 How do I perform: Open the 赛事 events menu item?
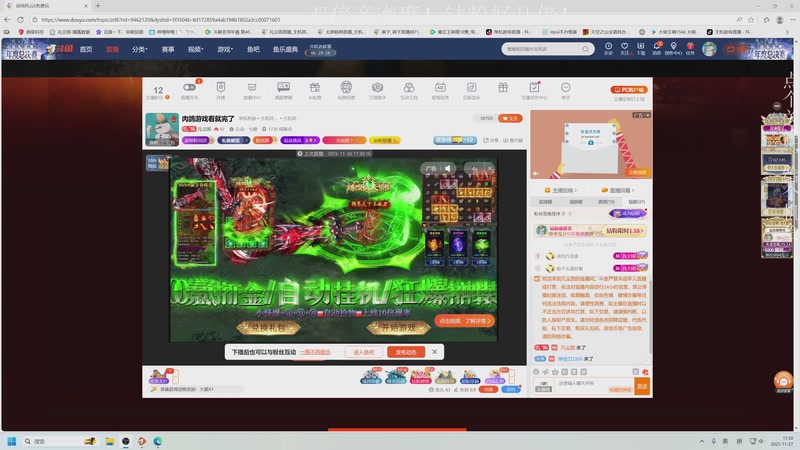pos(168,49)
